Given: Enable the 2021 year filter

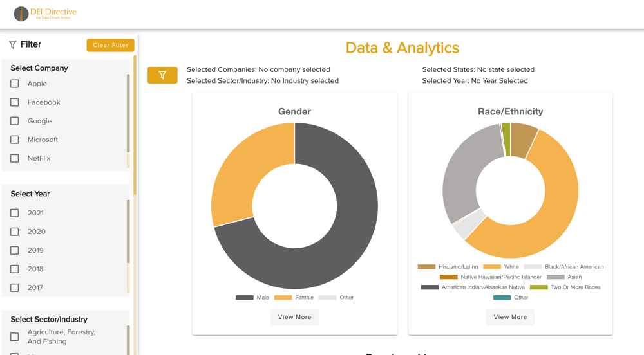Looking at the screenshot, I should [15, 213].
